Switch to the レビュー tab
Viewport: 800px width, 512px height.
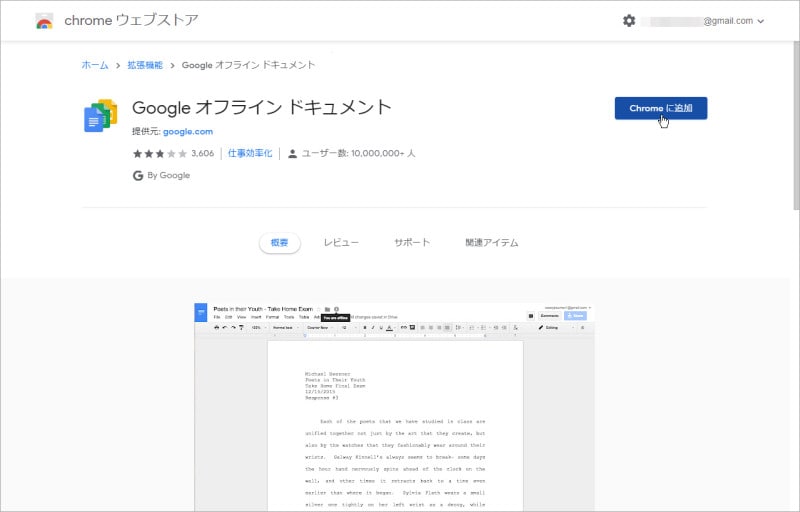click(341, 243)
